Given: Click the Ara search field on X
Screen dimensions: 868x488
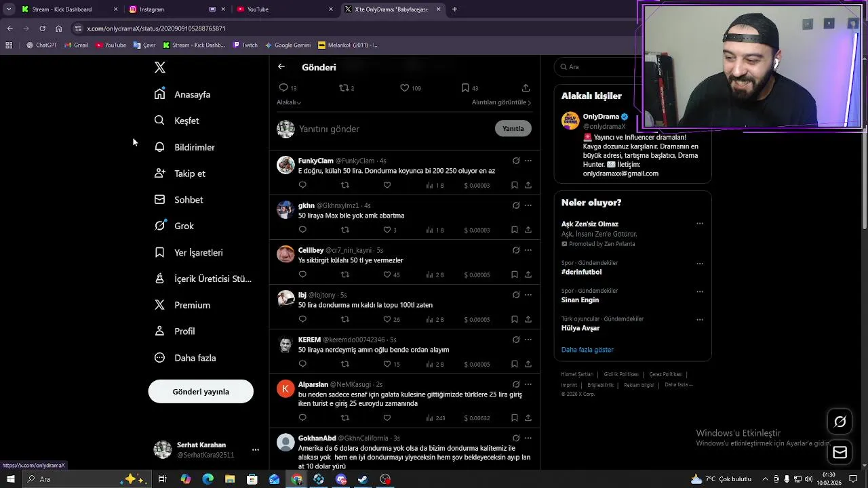Looking at the screenshot, I should [x=600, y=66].
